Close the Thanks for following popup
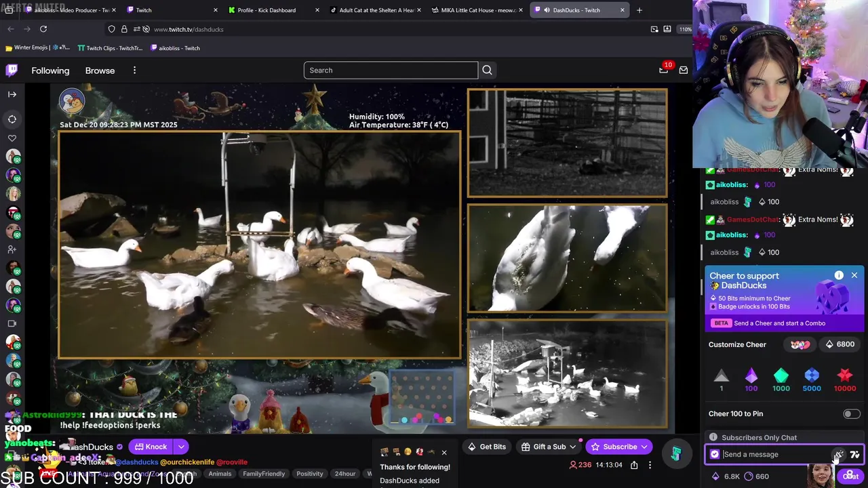 [444, 453]
